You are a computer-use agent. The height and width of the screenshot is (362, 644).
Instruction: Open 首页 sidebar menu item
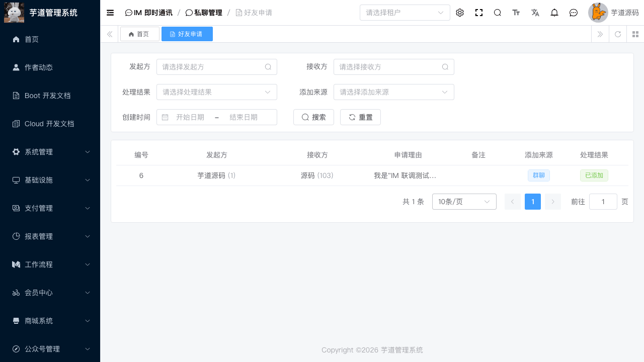pyautogui.click(x=50, y=39)
